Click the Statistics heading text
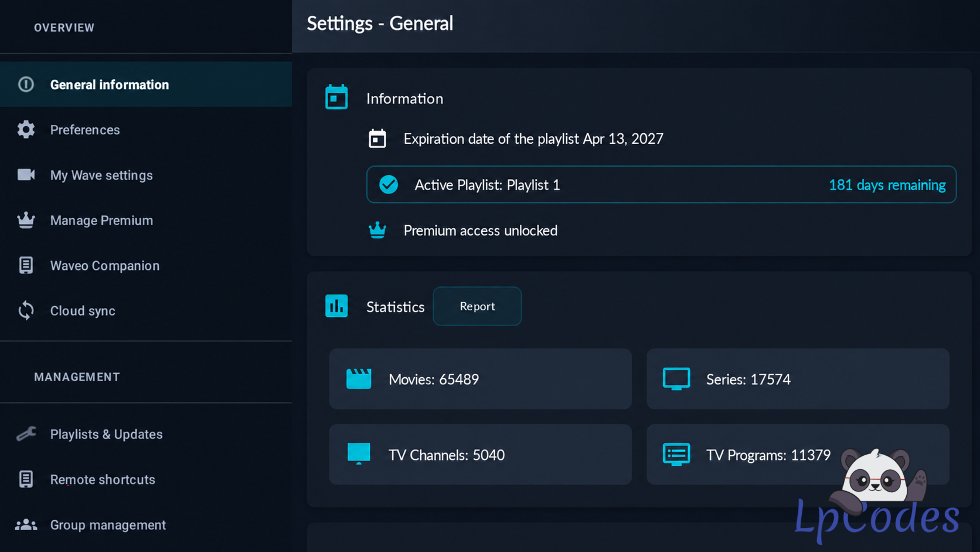980x552 pixels. coord(395,307)
